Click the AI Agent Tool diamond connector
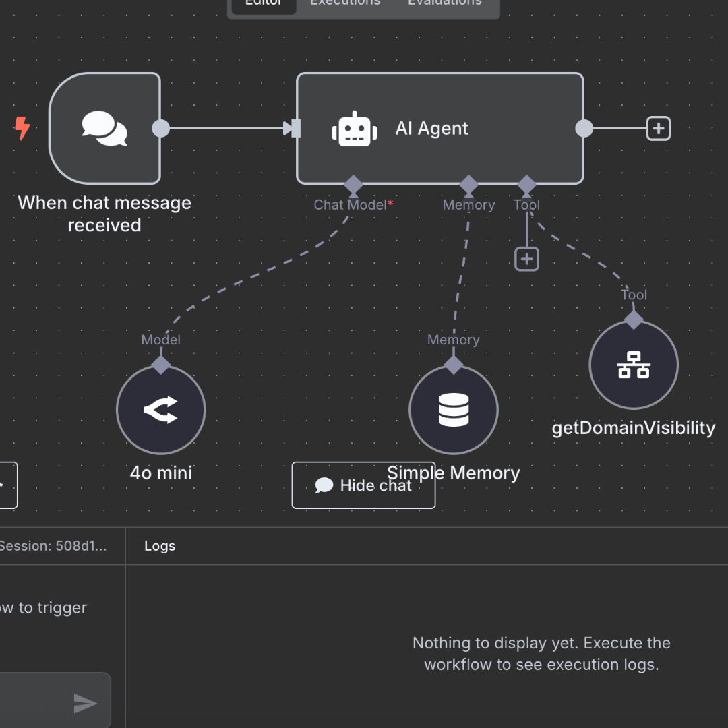Screen dimensions: 728x728 (x=526, y=184)
